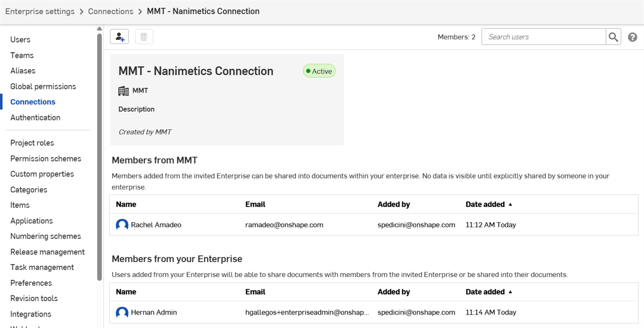Click Enterprise settings breadcrumb
Image resolution: width=644 pixels, height=328 pixels.
click(x=40, y=11)
